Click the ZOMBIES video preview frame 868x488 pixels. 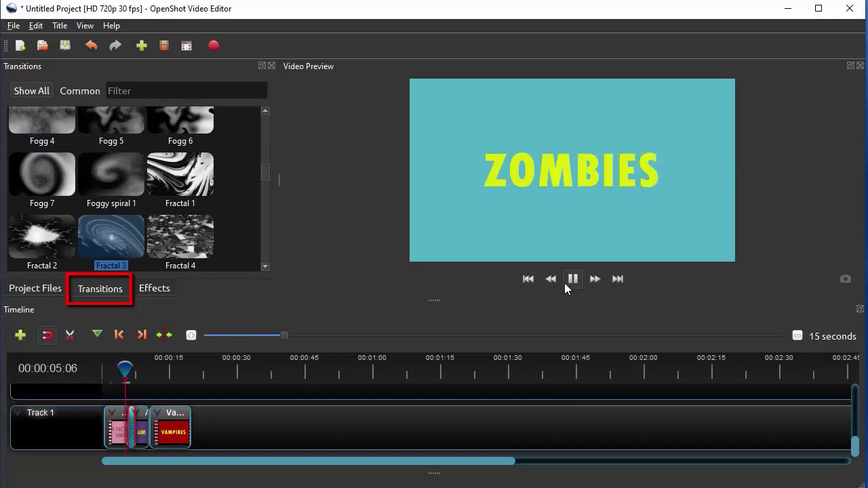[x=572, y=170]
